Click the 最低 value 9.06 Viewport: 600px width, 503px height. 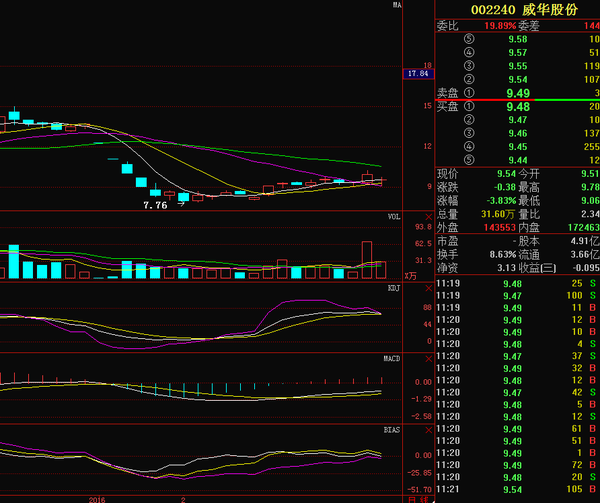pyautogui.click(x=590, y=201)
